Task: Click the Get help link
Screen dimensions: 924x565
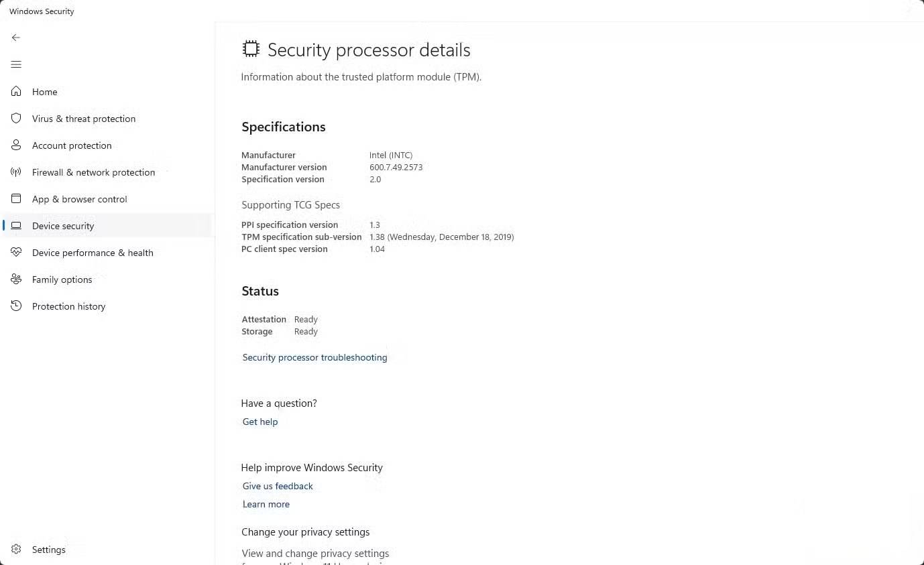Action: click(260, 422)
